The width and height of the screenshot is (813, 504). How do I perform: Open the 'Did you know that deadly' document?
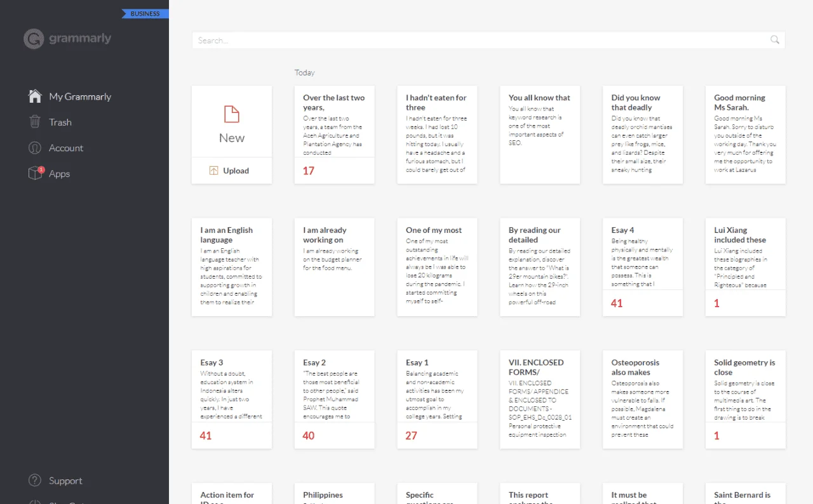click(643, 135)
